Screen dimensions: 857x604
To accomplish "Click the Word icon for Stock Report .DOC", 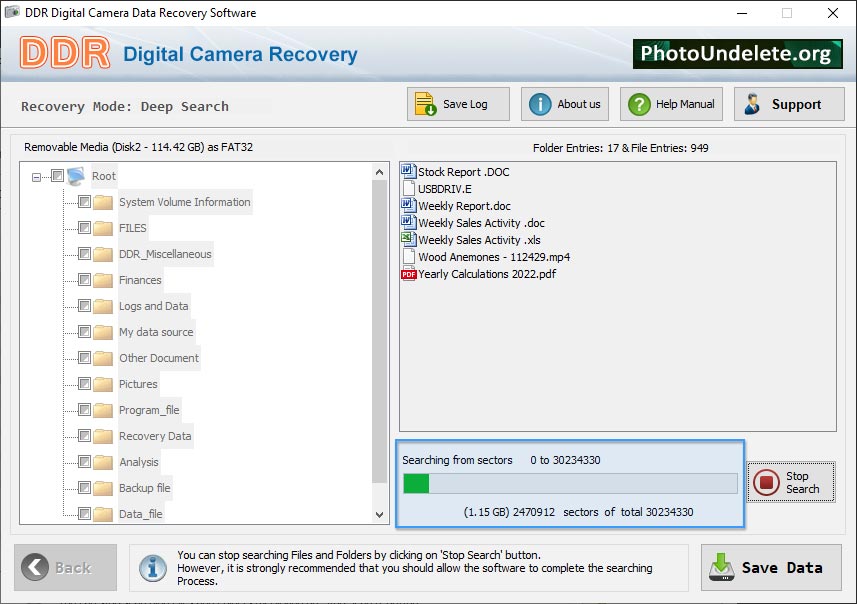I will coord(408,172).
